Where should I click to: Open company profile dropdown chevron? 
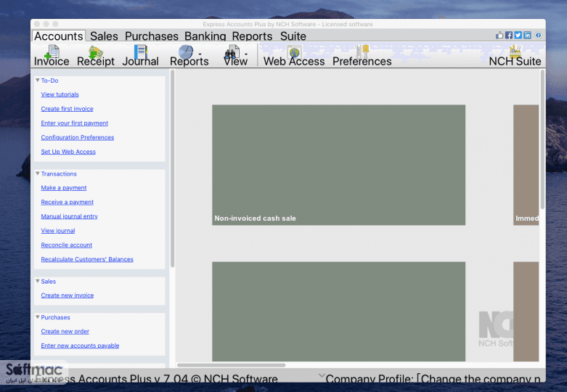(322, 376)
